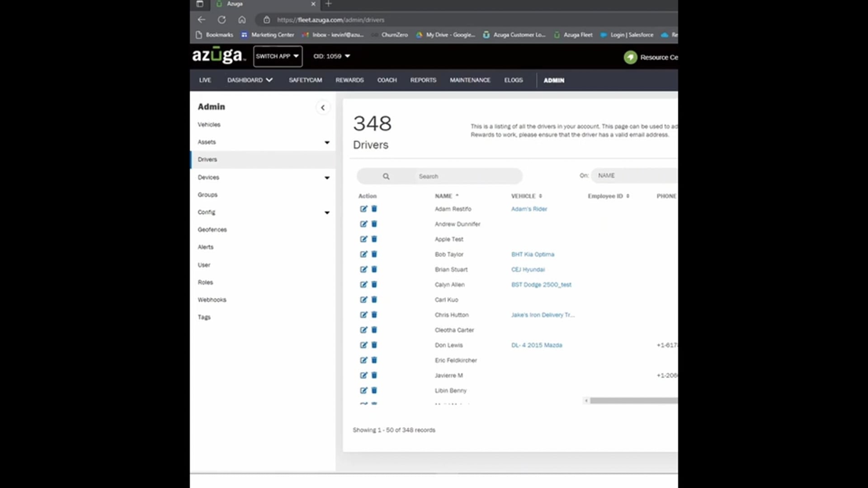
Task: Open the SWITCH APP dropdown
Action: click(x=278, y=56)
